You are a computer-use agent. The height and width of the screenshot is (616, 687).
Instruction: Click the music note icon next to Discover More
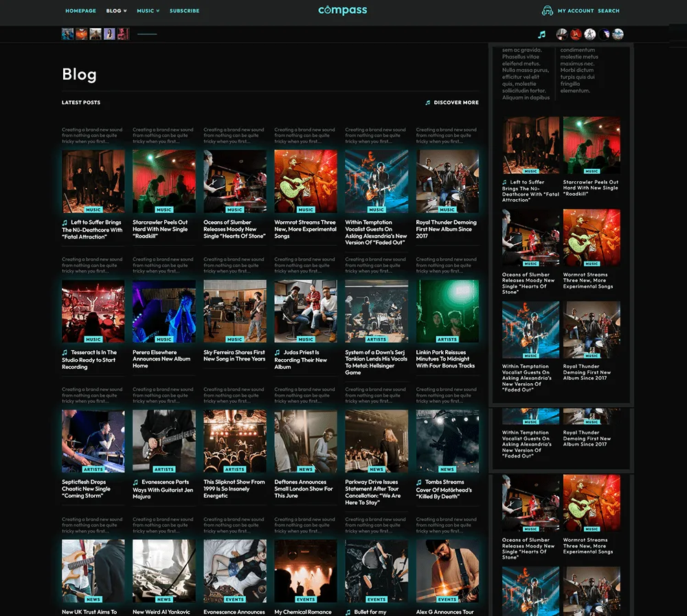click(427, 102)
